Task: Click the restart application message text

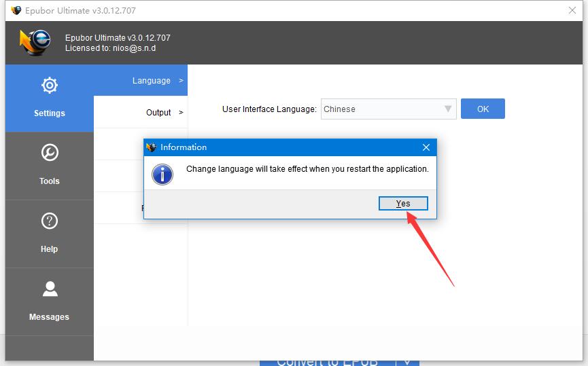Action: (307, 169)
